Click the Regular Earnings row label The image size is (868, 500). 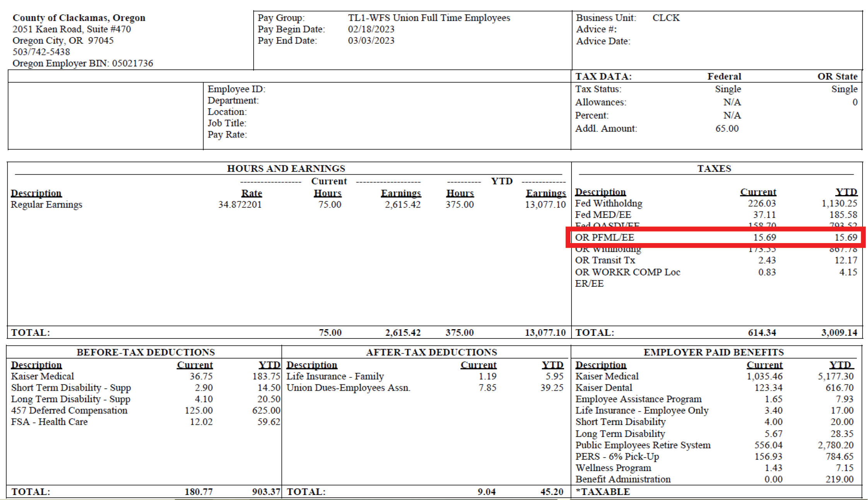(46, 204)
